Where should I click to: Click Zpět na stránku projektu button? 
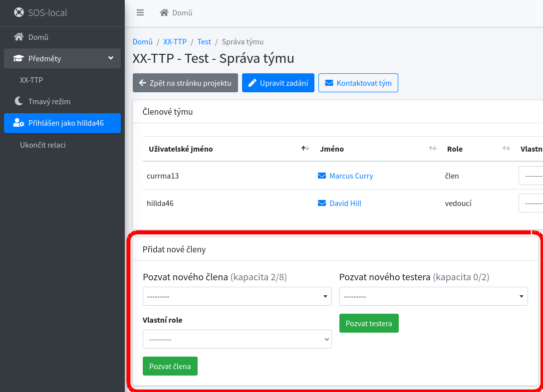185,83
